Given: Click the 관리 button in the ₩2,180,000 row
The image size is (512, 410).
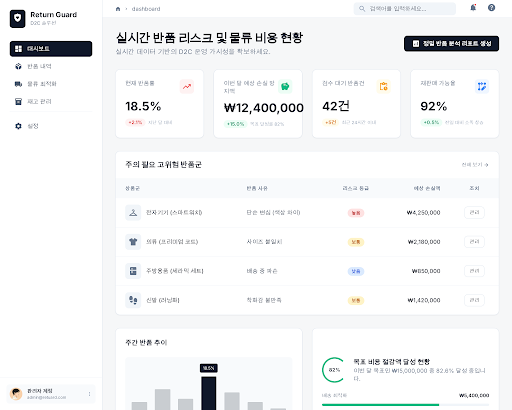Looking at the screenshot, I should click(x=474, y=242).
